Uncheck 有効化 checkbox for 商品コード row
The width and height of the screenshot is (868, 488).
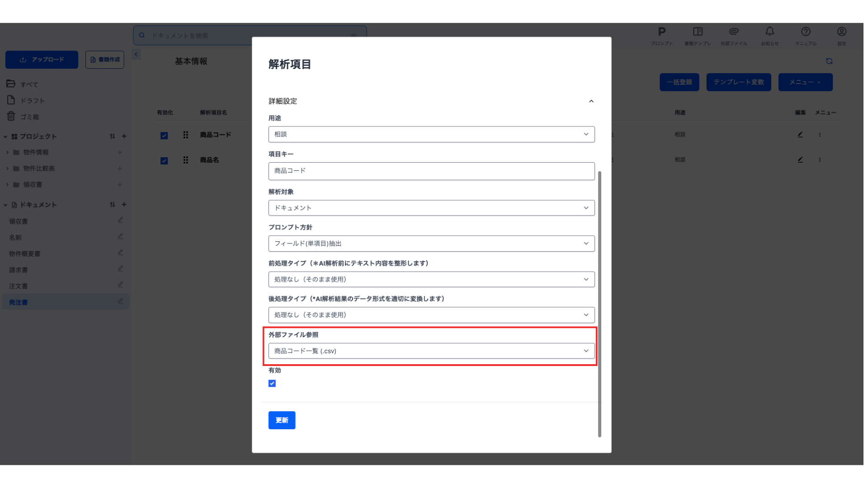(164, 136)
